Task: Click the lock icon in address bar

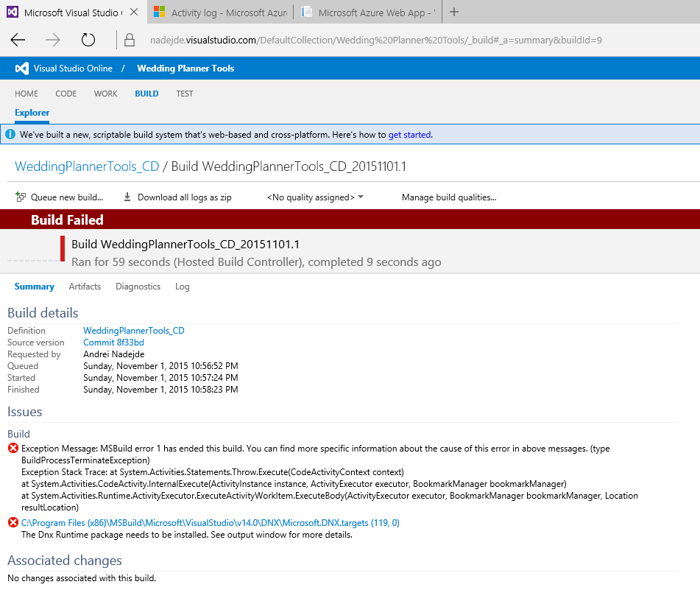Action: (130, 40)
